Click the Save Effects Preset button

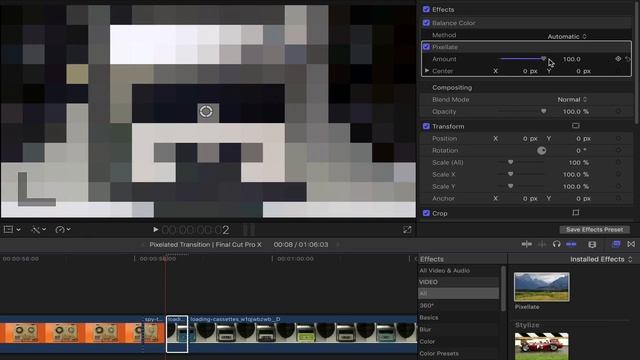pyautogui.click(x=594, y=230)
